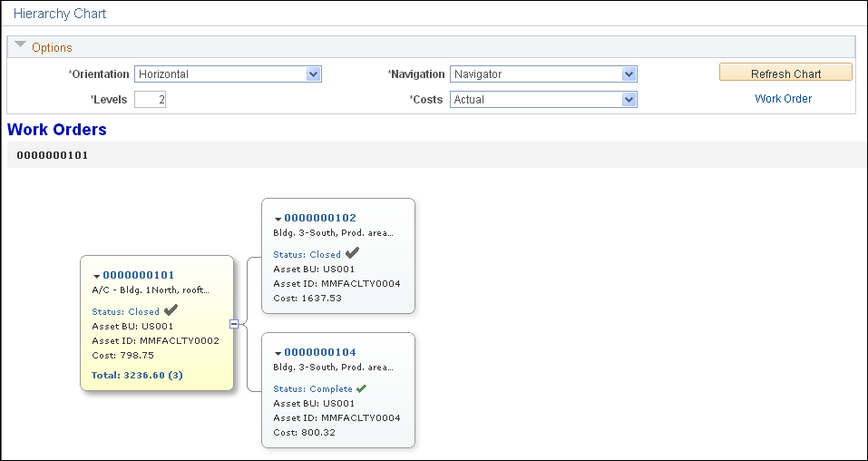Open the arrow menu beside 0000000104

278,354
